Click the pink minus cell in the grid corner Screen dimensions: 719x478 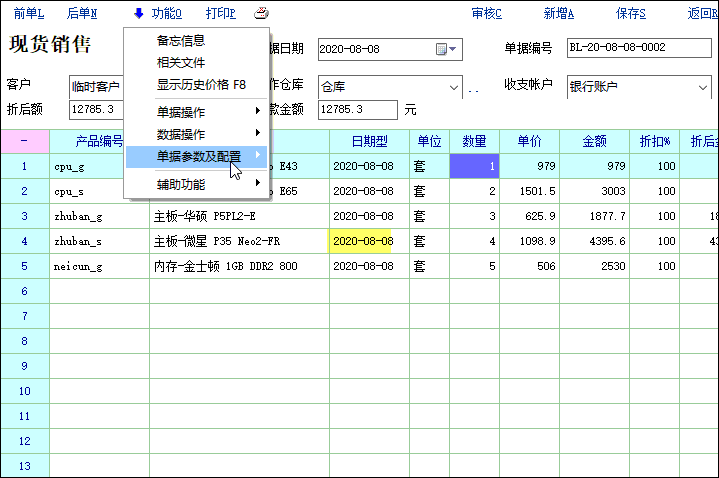coord(24,141)
